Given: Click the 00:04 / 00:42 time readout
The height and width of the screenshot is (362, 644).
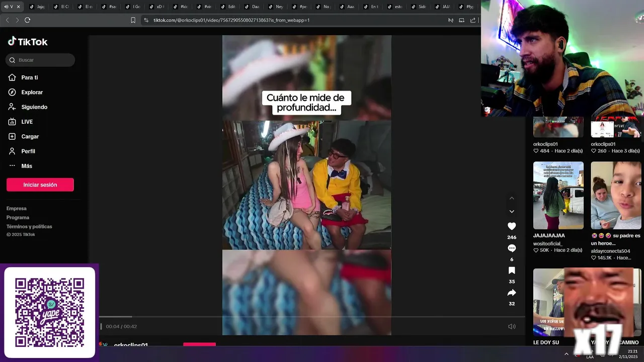Looking at the screenshot, I should coord(121,326).
